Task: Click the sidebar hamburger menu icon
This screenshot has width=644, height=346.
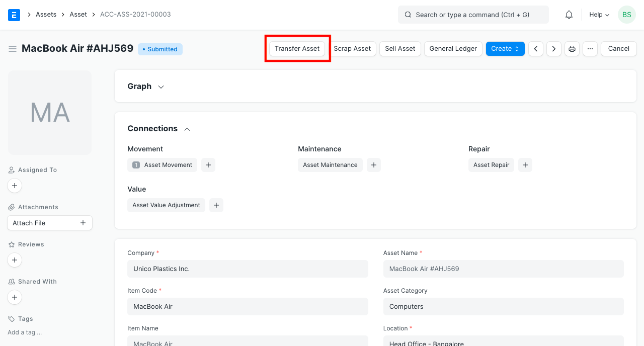Action: (x=13, y=48)
